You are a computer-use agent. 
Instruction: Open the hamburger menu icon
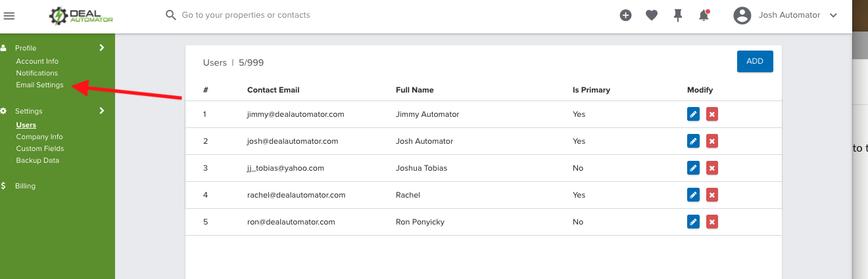point(9,15)
